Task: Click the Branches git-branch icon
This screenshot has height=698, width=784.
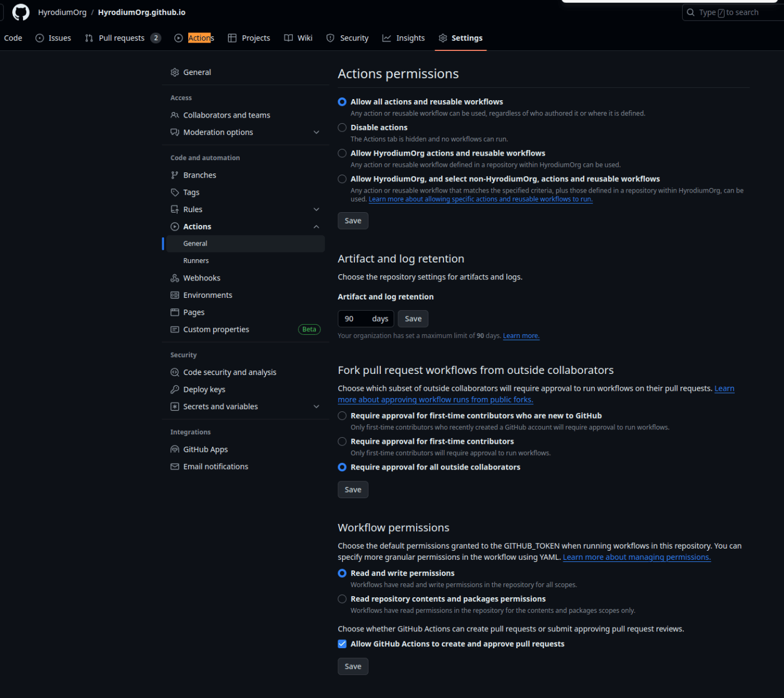Action: [175, 175]
